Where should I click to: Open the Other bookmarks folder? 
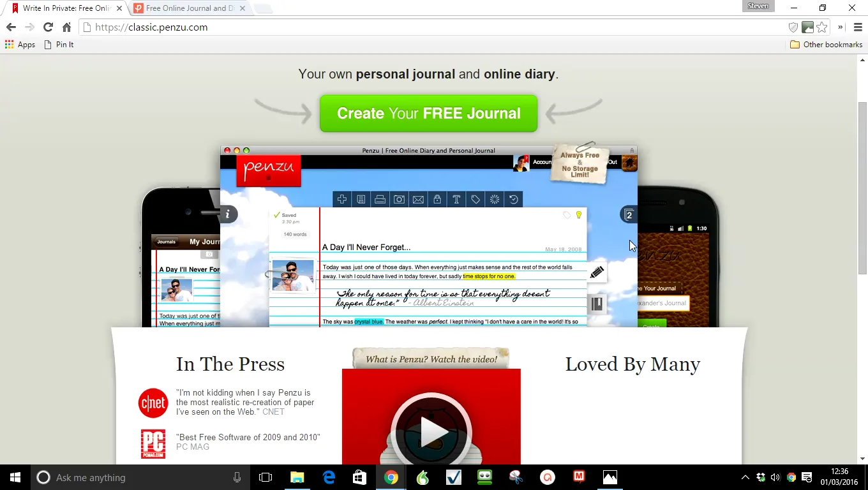pyautogui.click(x=826, y=45)
